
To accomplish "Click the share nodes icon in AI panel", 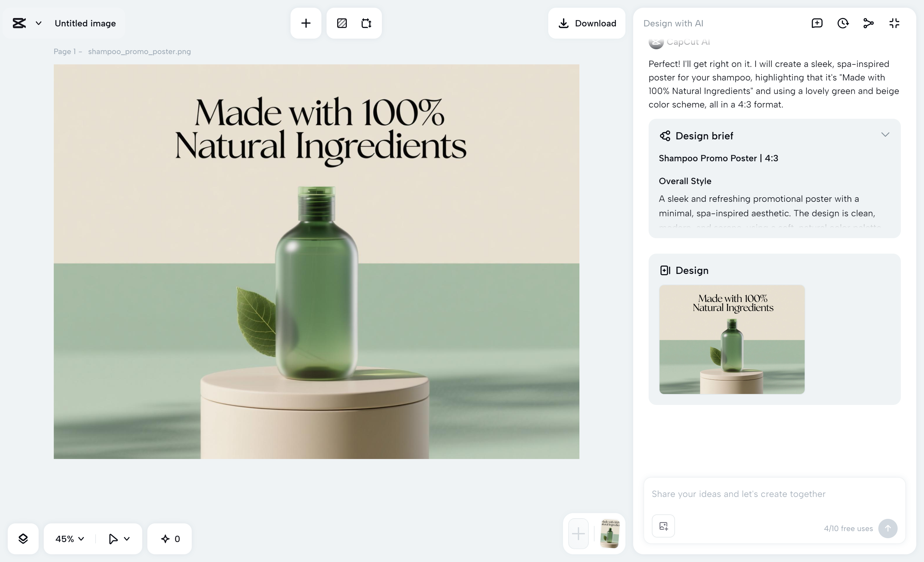I will pyautogui.click(x=868, y=23).
